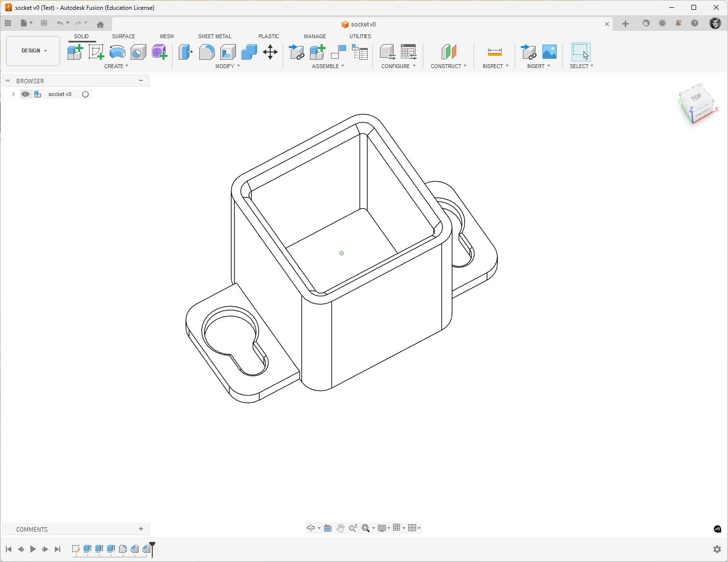
Task: Expand the CREATE panel menu
Action: 116,66
